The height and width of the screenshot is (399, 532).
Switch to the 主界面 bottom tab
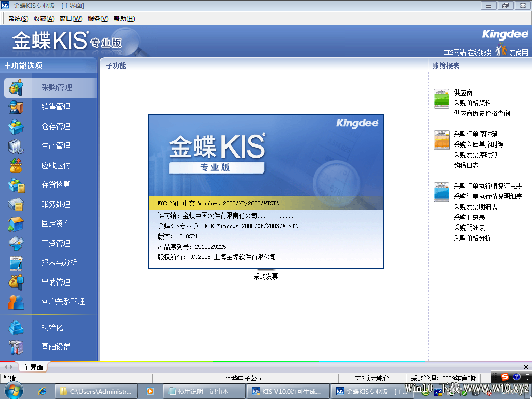tap(33, 367)
